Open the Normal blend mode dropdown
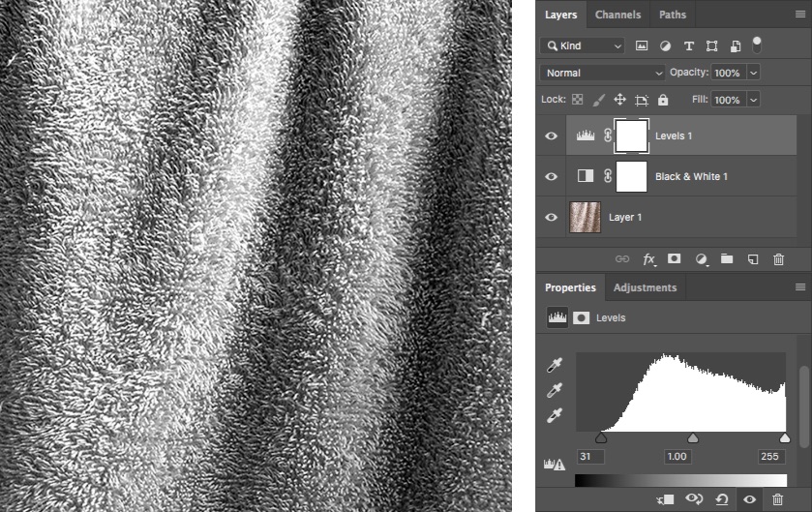812x512 pixels. pyautogui.click(x=604, y=73)
